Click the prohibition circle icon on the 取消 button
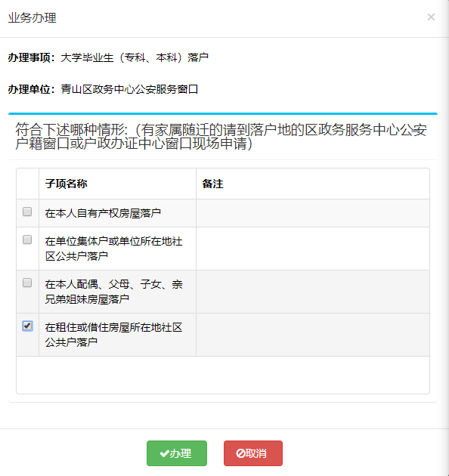449x476 pixels. (x=240, y=453)
